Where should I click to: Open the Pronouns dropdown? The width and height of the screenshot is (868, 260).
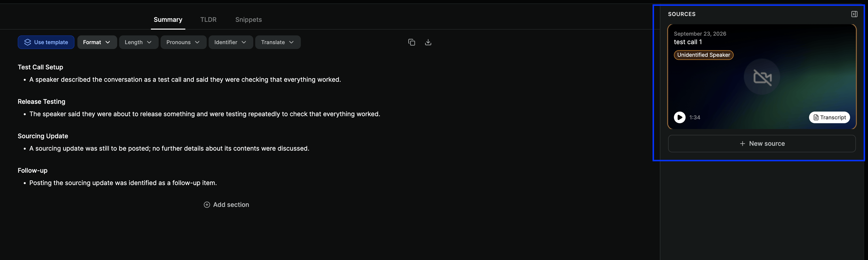(x=183, y=42)
